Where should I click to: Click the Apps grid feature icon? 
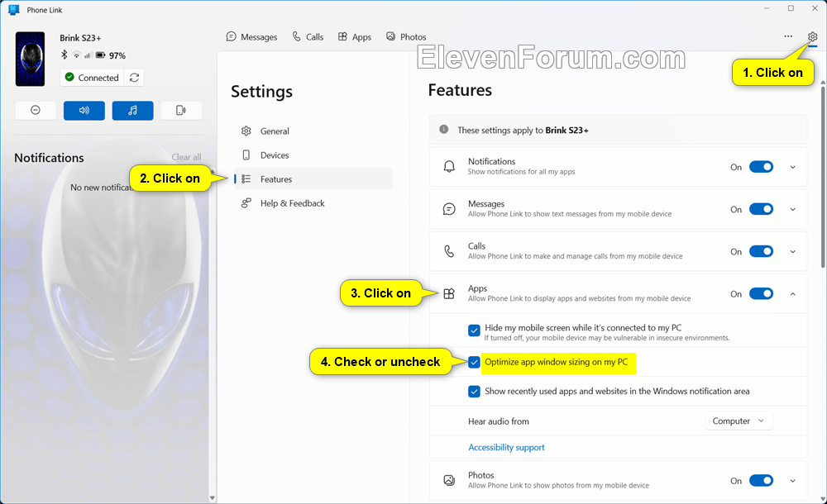tap(449, 293)
